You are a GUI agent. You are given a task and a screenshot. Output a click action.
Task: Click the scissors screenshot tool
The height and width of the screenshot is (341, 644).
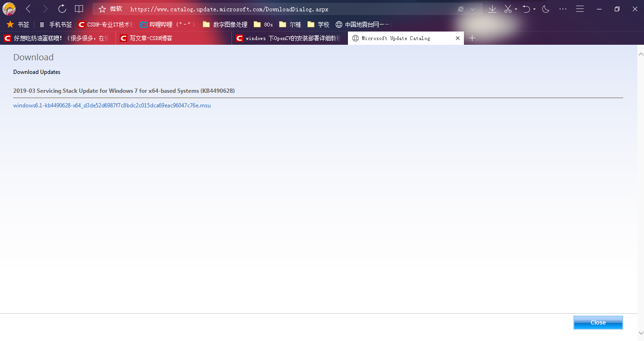click(508, 9)
